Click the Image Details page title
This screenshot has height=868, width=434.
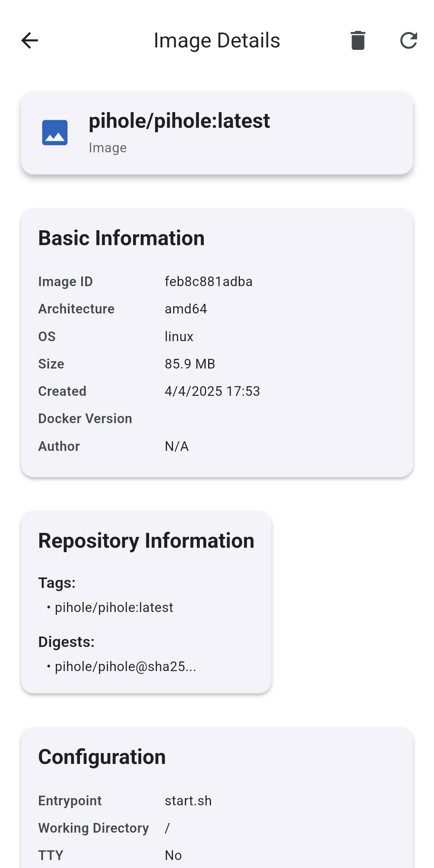(217, 41)
